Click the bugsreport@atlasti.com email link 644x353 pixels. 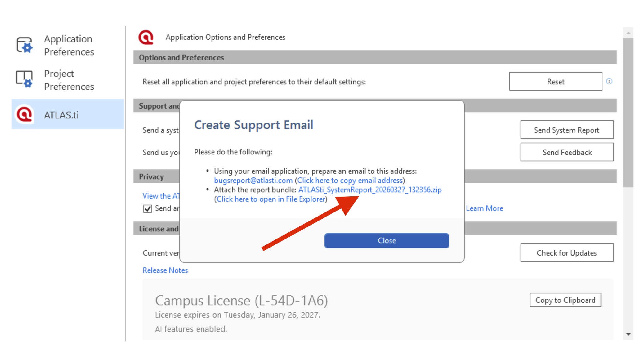click(253, 181)
